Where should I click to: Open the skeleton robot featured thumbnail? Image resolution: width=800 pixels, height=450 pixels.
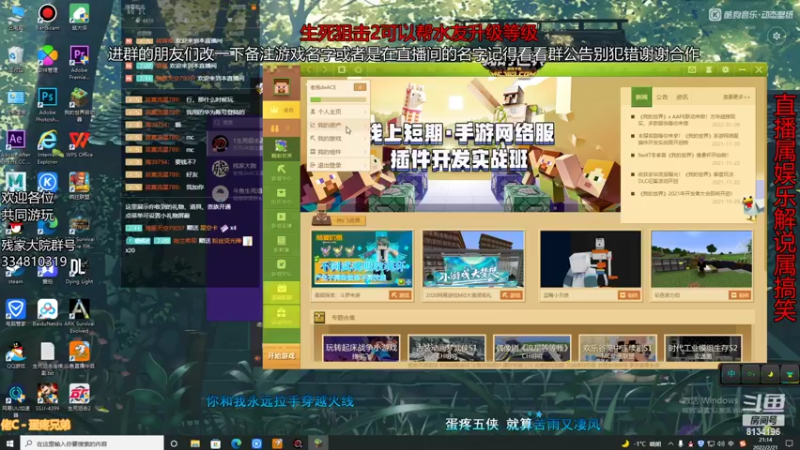590,259
